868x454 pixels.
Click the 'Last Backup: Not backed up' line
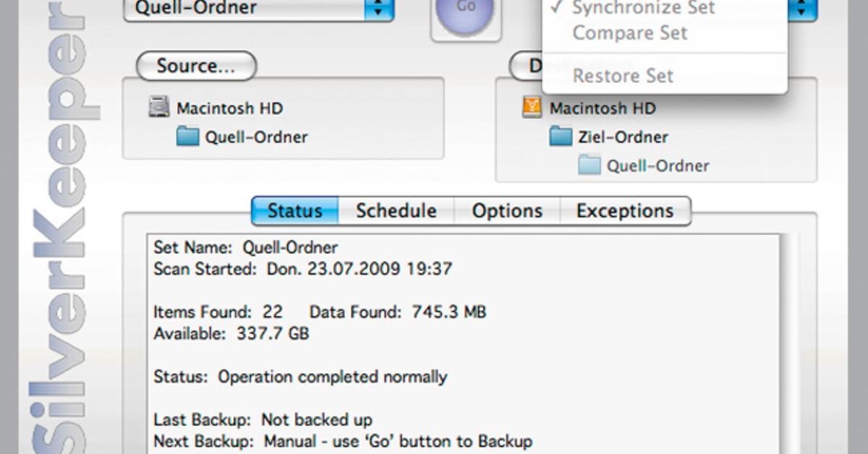point(263,419)
